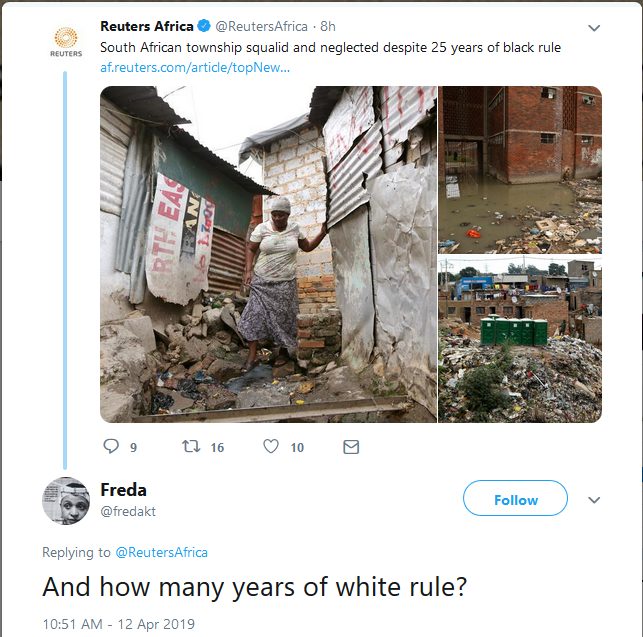The image size is (643, 637).
Task: Open the @ReutersAfrica handle in reply line
Action: [161, 552]
